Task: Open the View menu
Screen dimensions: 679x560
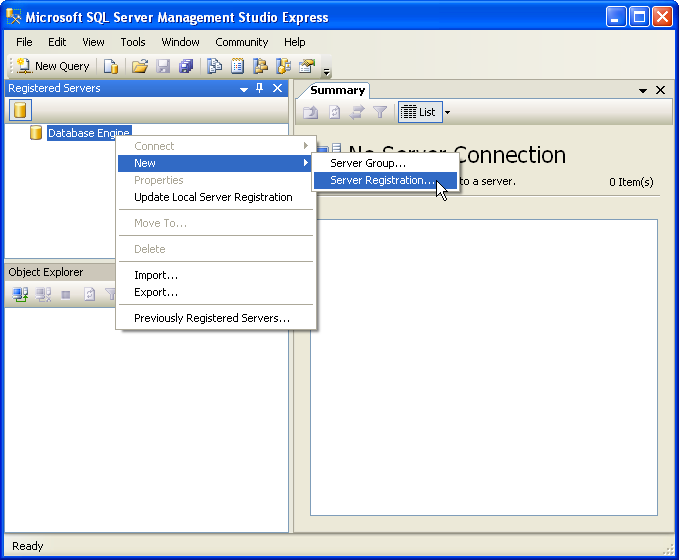Action: click(93, 42)
